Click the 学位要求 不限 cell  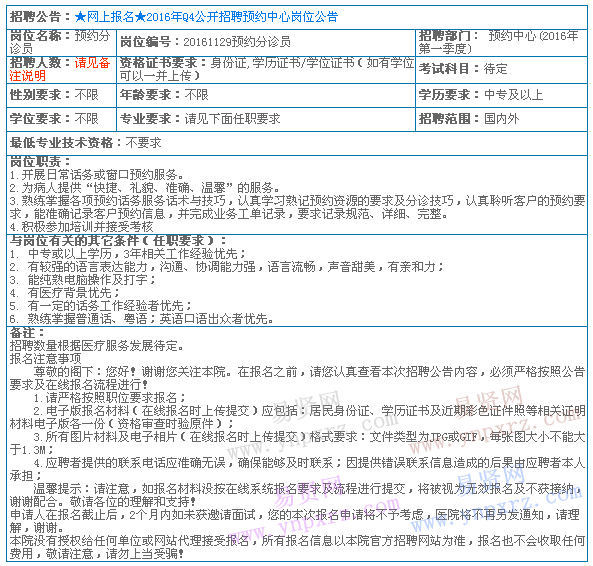point(61,119)
